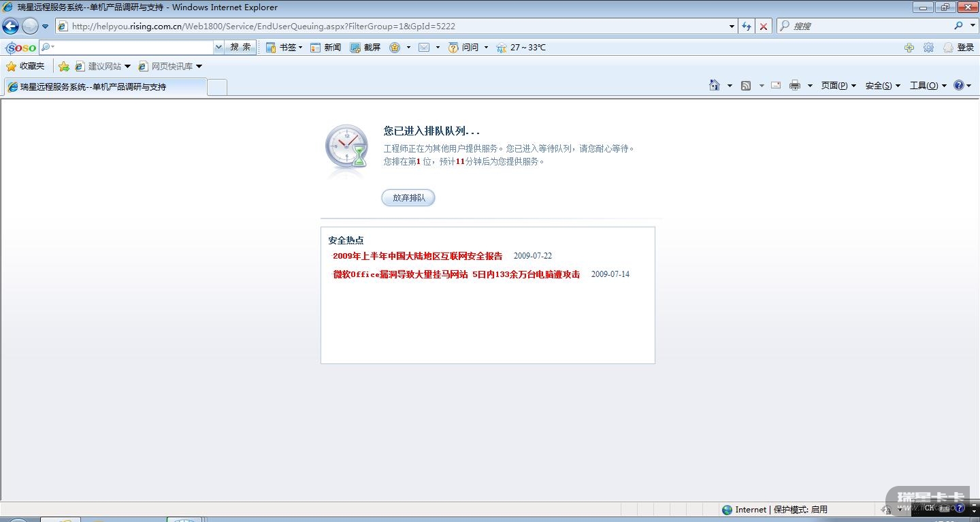Click the SOSO toolbar search input

pos(132,47)
